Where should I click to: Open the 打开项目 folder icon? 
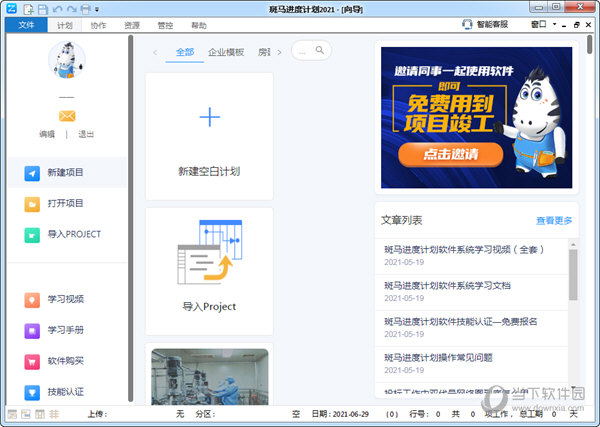tap(33, 203)
